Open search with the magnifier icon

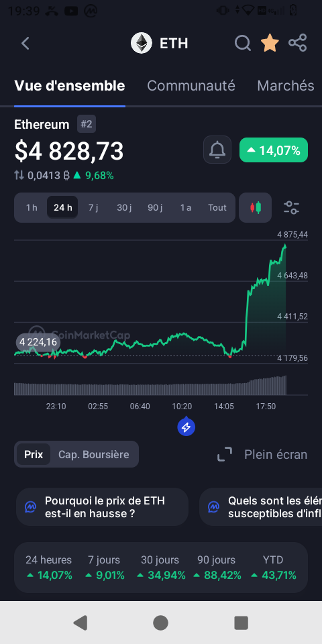click(243, 43)
